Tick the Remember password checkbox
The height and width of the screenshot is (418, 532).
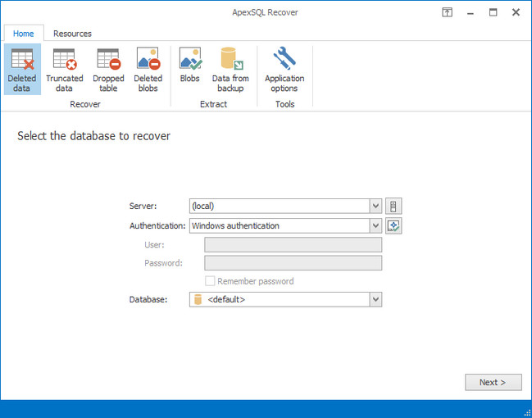[210, 281]
